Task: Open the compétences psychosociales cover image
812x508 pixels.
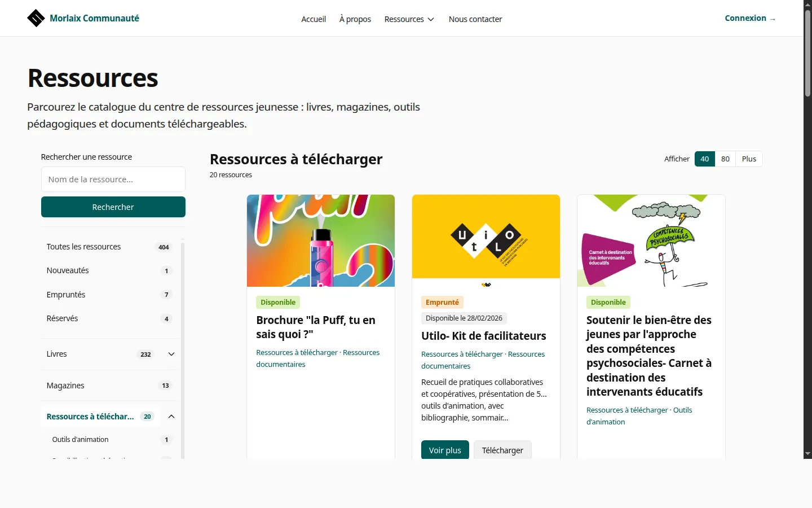Action: pos(651,241)
